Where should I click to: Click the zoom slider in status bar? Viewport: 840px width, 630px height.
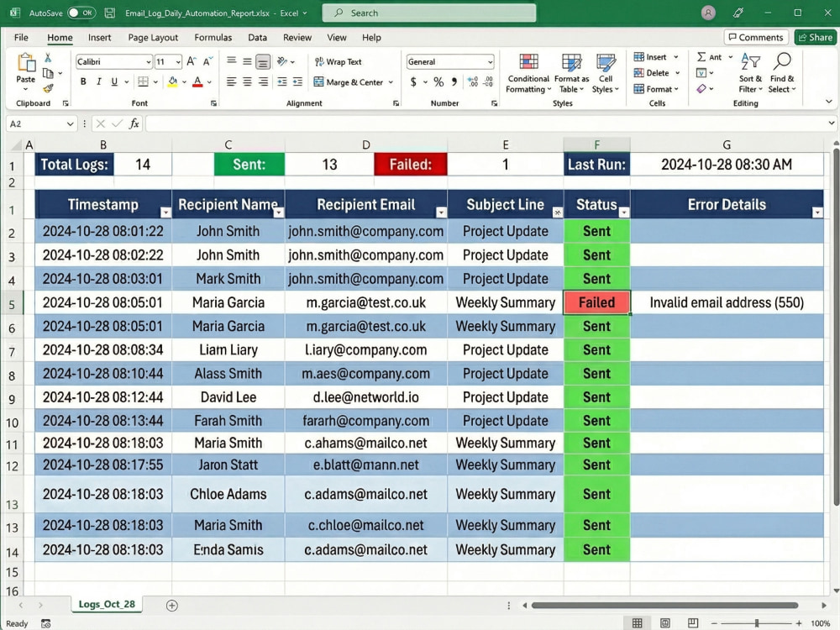coord(757,623)
